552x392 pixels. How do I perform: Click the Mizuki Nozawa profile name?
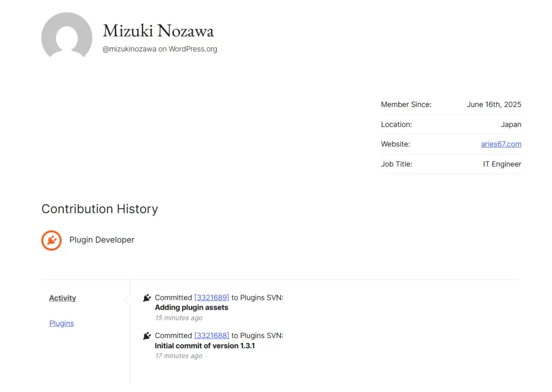(158, 31)
